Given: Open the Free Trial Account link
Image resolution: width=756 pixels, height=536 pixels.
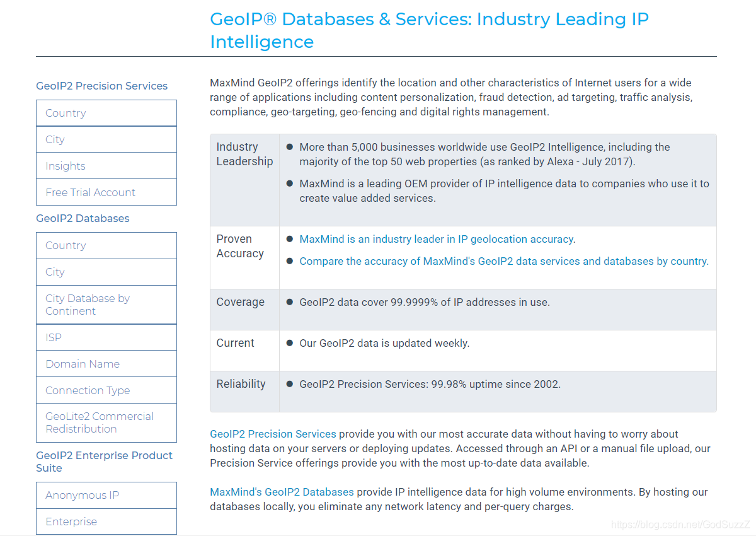Looking at the screenshot, I should [x=106, y=192].
